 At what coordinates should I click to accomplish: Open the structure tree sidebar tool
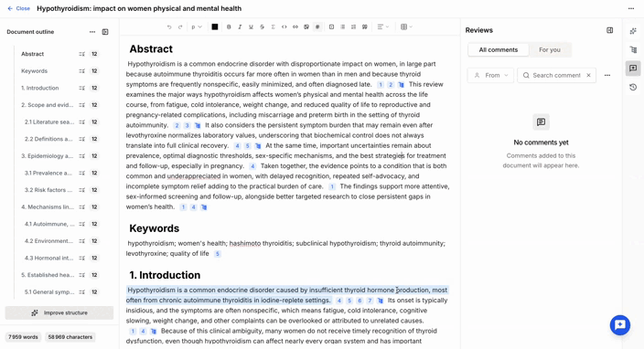[x=633, y=50]
